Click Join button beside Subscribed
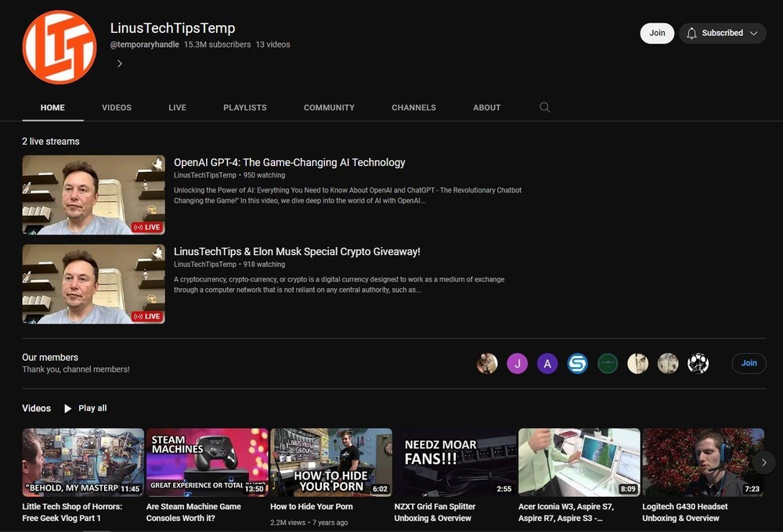This screenshot has height=532, width=783. pos(657,33)
